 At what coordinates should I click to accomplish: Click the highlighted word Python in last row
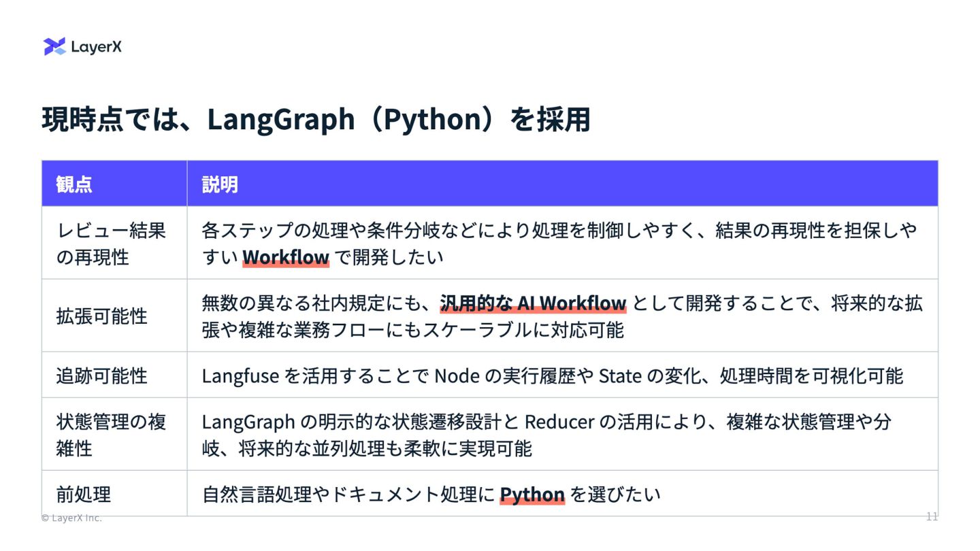pos(532,495)
